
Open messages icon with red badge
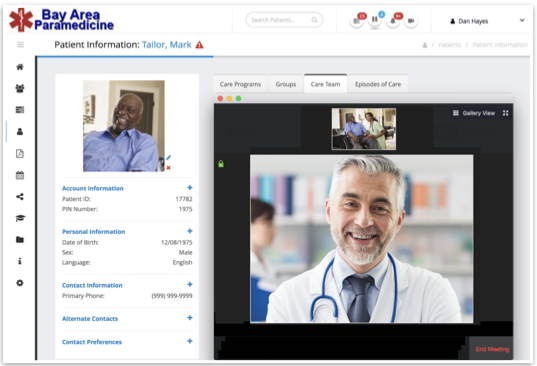[357, 21]
